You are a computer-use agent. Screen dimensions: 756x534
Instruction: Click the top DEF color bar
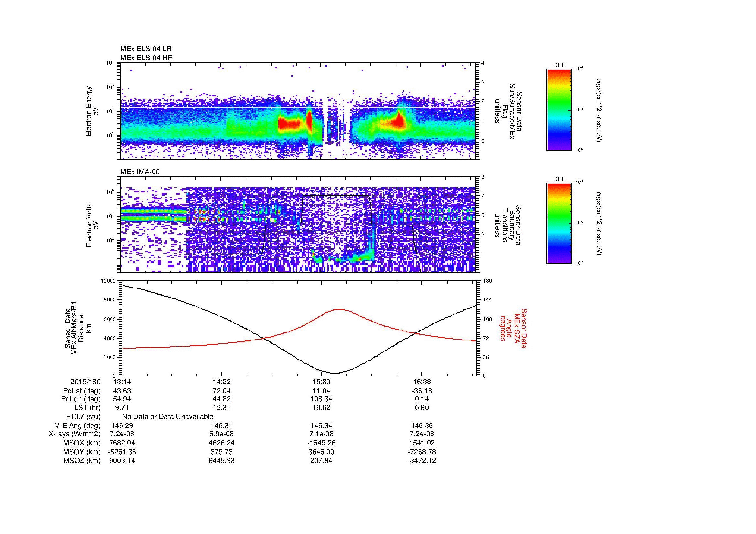[x=559, y=110]
